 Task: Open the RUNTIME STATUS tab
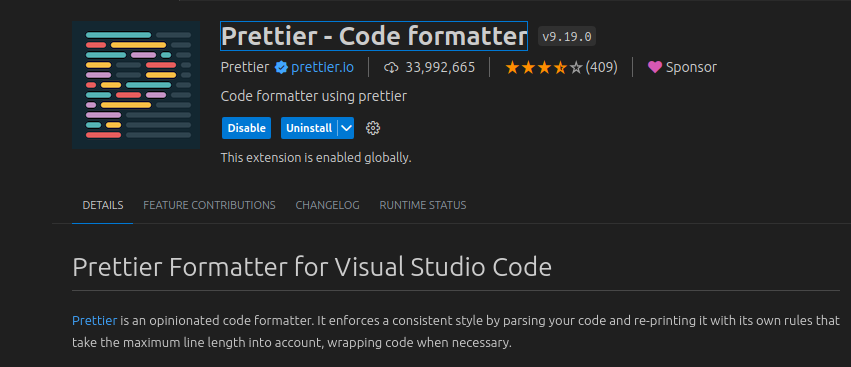tap(423, 205)
